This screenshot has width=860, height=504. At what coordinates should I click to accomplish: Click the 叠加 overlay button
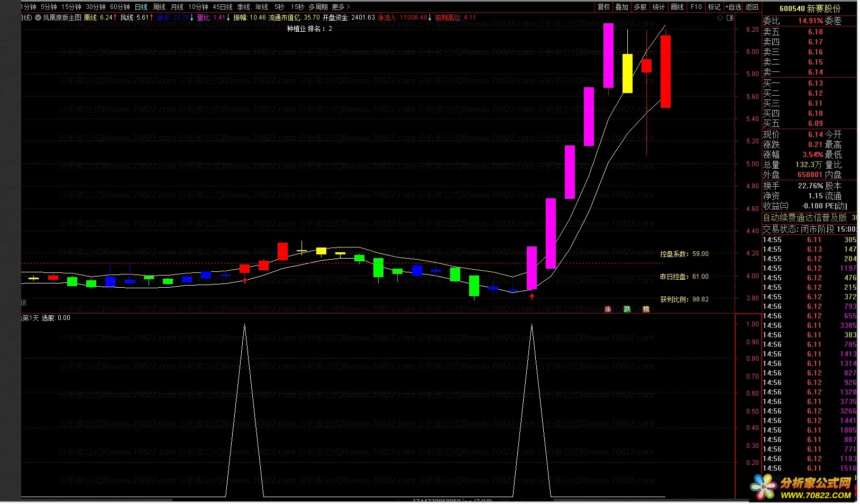point(622,7)
